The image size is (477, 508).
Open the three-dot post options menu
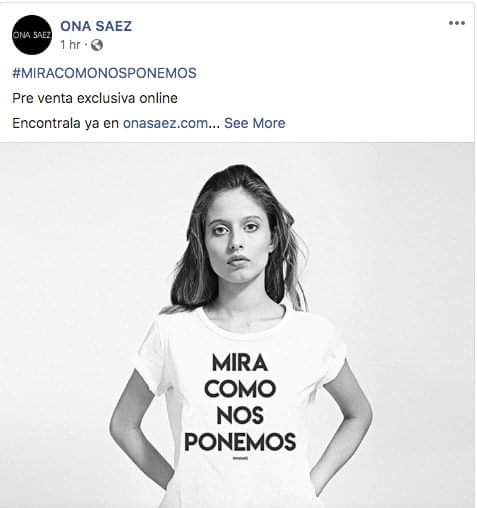pos(457,23)
